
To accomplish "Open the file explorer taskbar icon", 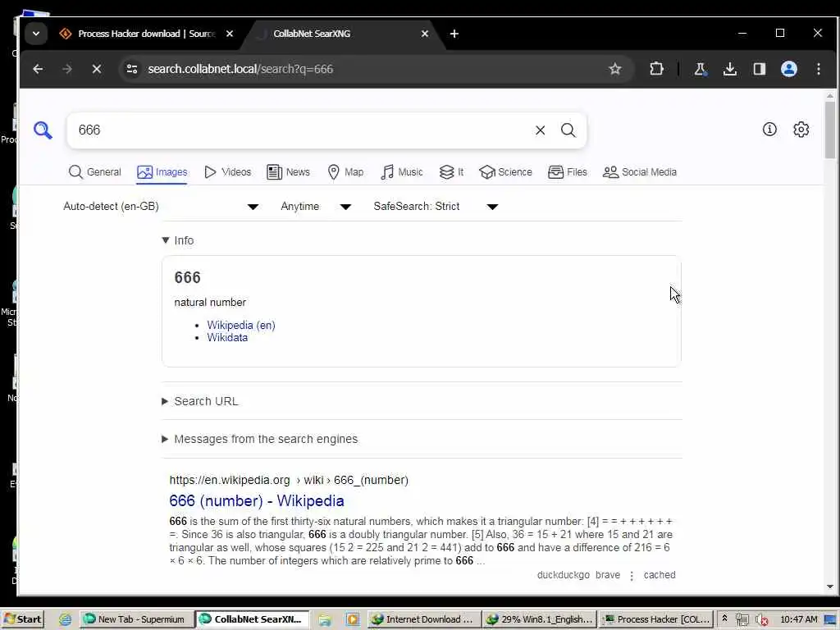I will click(325, 620).
